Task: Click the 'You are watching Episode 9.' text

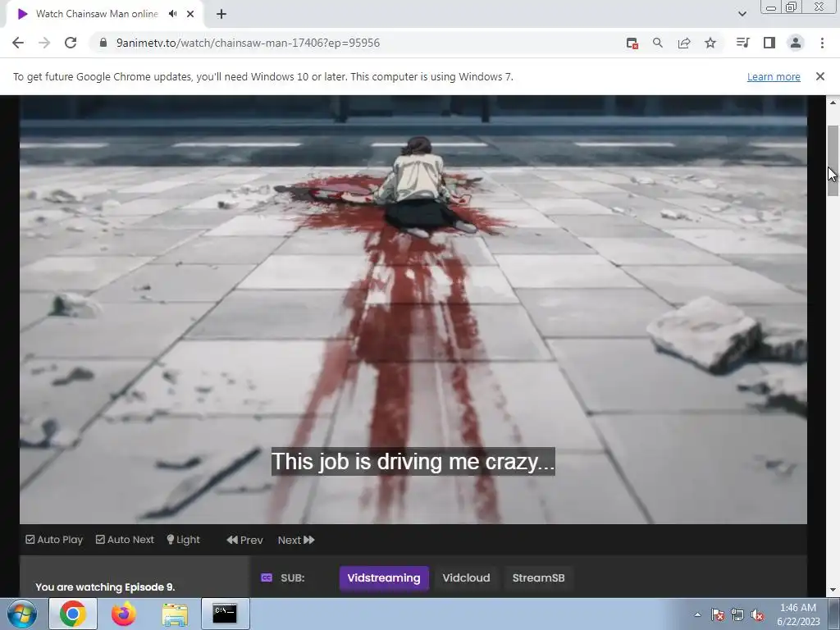Action: point(105,587)
